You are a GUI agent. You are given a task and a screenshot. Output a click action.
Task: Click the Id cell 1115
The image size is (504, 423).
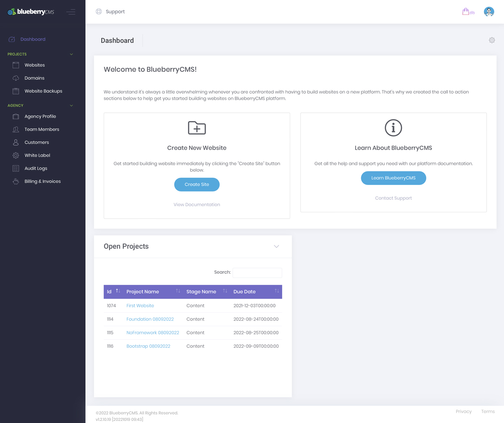point(110,333)
